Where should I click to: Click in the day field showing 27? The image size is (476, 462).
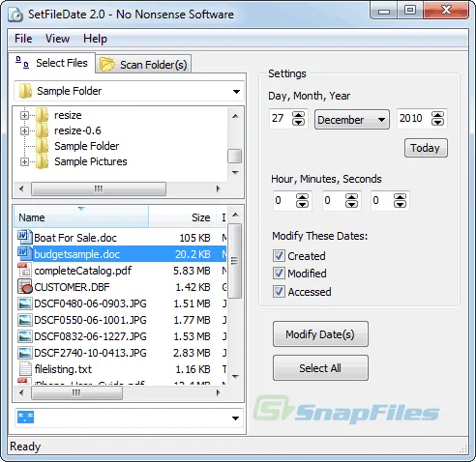(x=280, y=118)
